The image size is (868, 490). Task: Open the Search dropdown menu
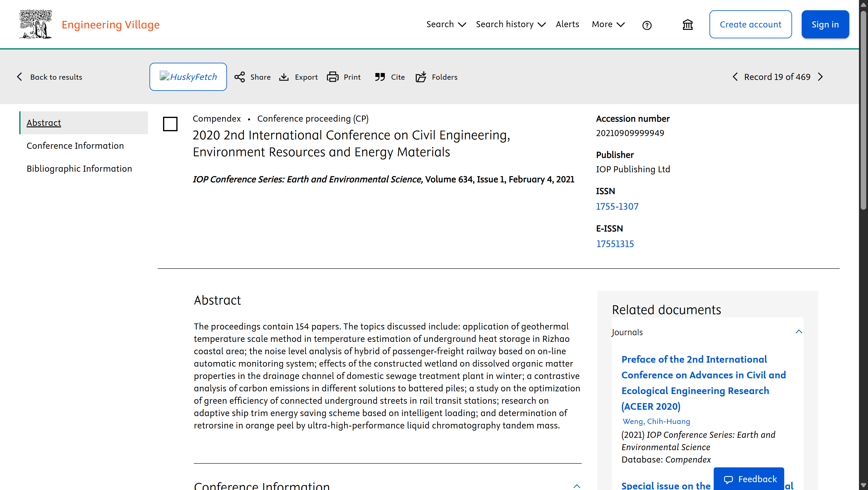point(446,24)
